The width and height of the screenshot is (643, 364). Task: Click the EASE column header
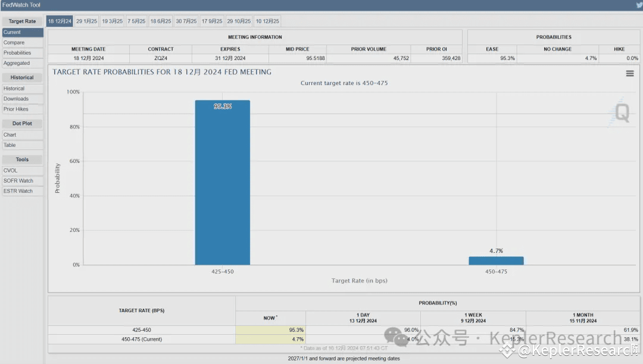[492, 49]
